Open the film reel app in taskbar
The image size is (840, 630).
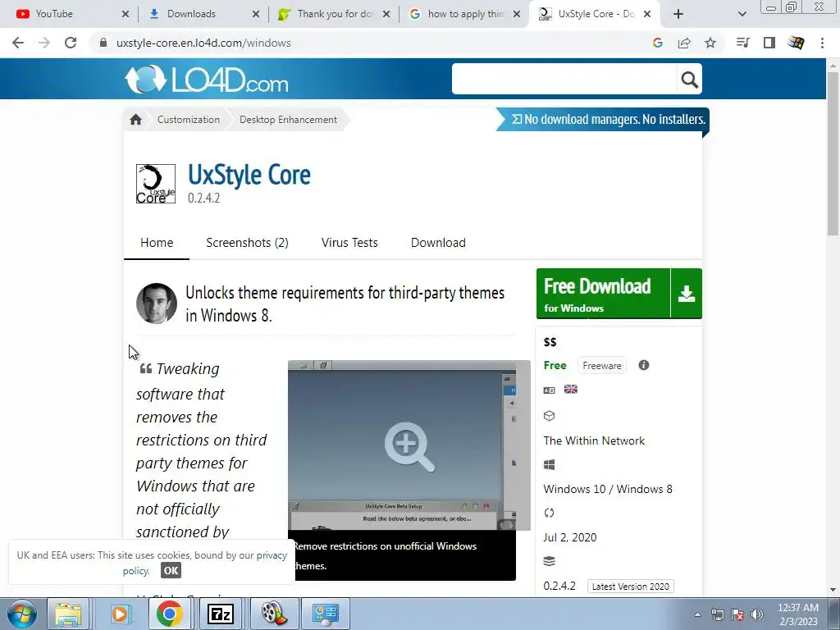[x=272, y=614]
